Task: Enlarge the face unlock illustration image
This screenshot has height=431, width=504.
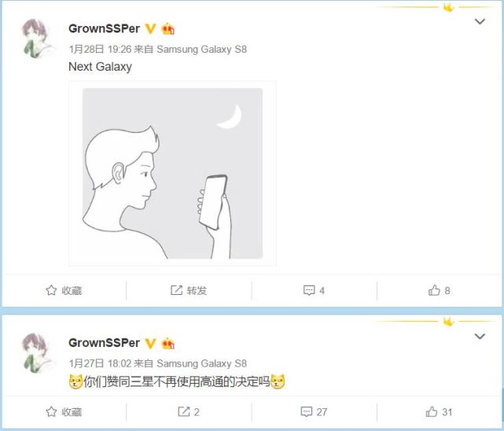Action: tap(172, 174)
